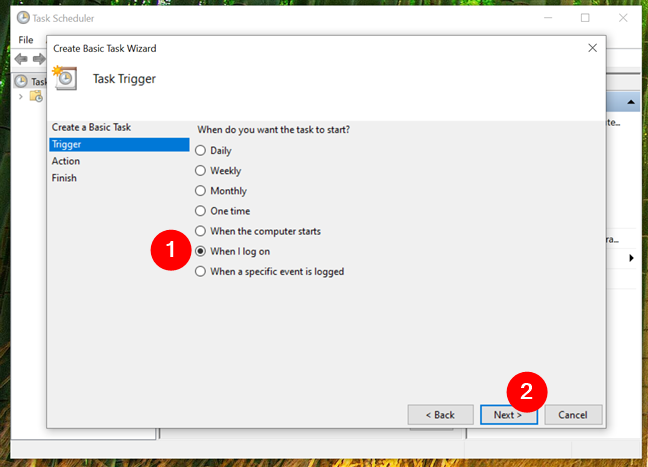
Task: Select the Task Scheduler clock icon in tree
Action: click(x=21, y=81)
